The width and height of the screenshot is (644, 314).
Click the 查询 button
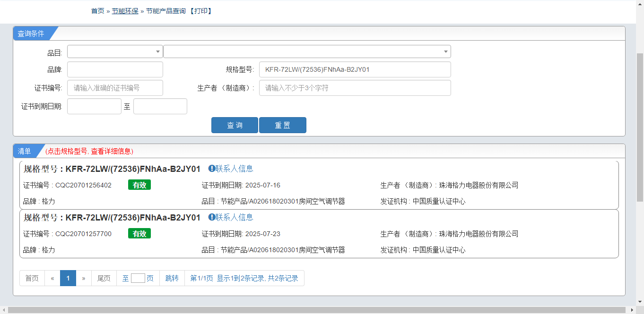tap(235, 125)
